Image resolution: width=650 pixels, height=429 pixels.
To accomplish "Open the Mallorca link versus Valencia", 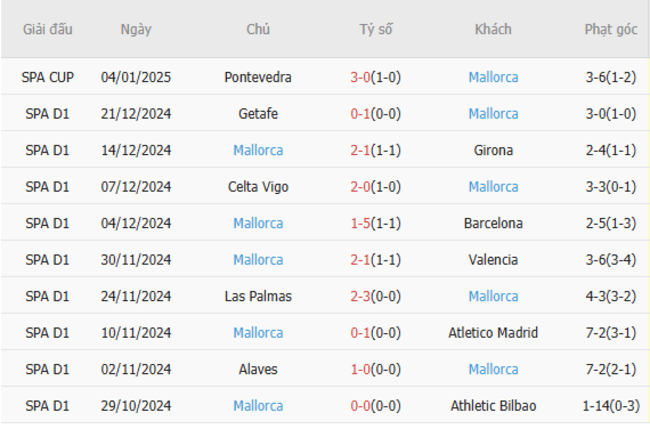I will (258, 260).
